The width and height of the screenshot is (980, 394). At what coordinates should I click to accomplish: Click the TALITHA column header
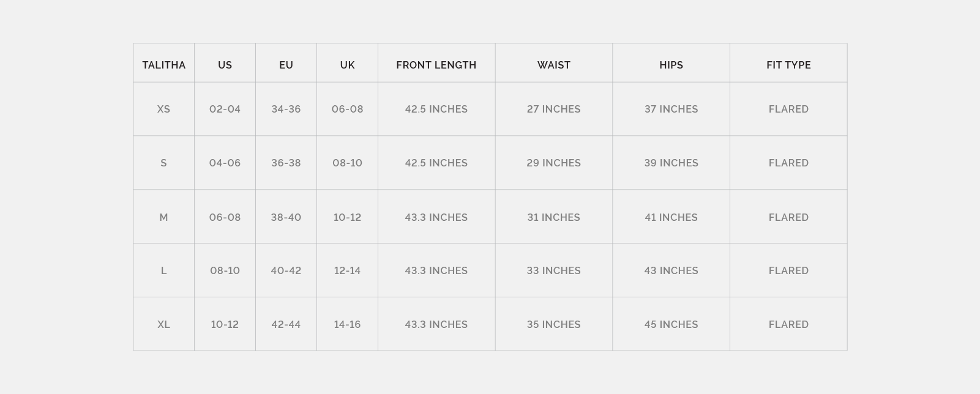[x=163, y=65]
